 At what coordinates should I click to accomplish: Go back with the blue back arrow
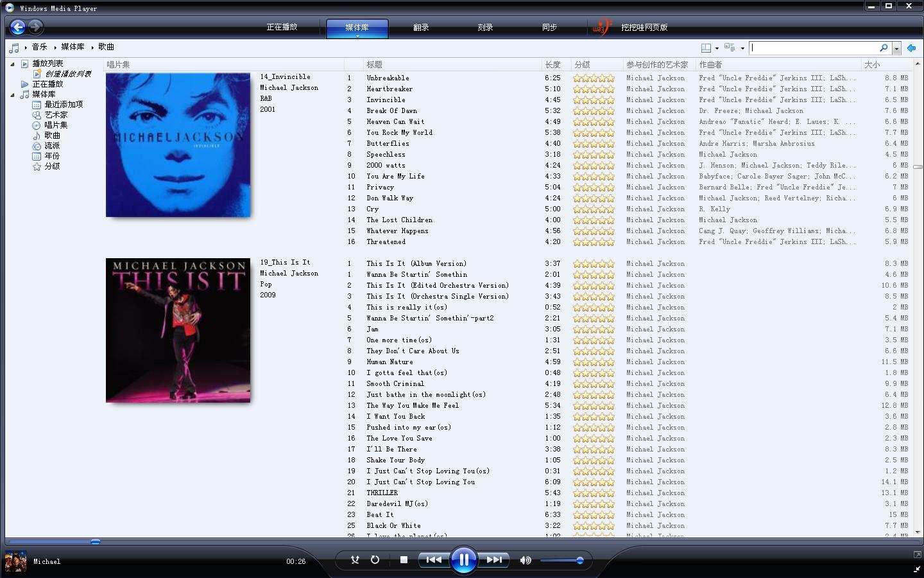tap(18, 27)
